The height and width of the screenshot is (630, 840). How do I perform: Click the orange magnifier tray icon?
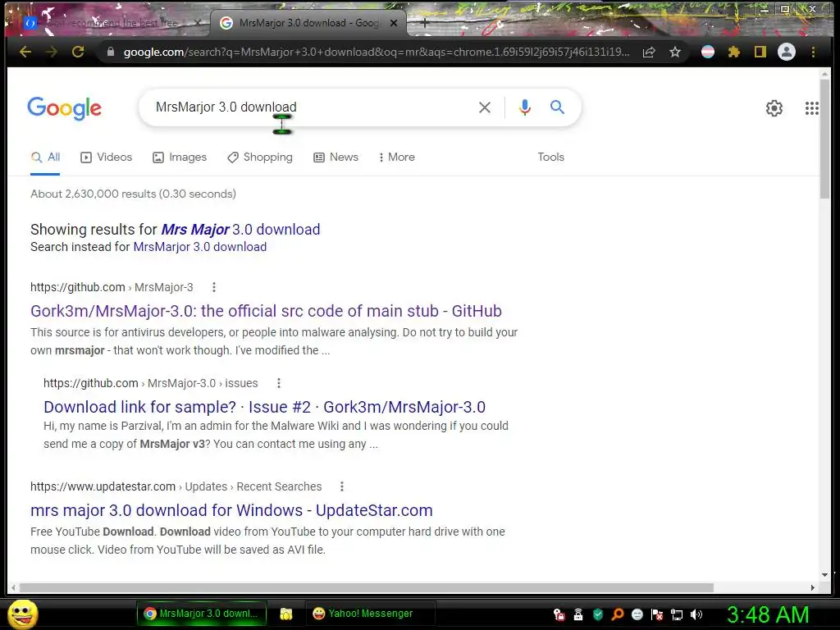[618, 614]
